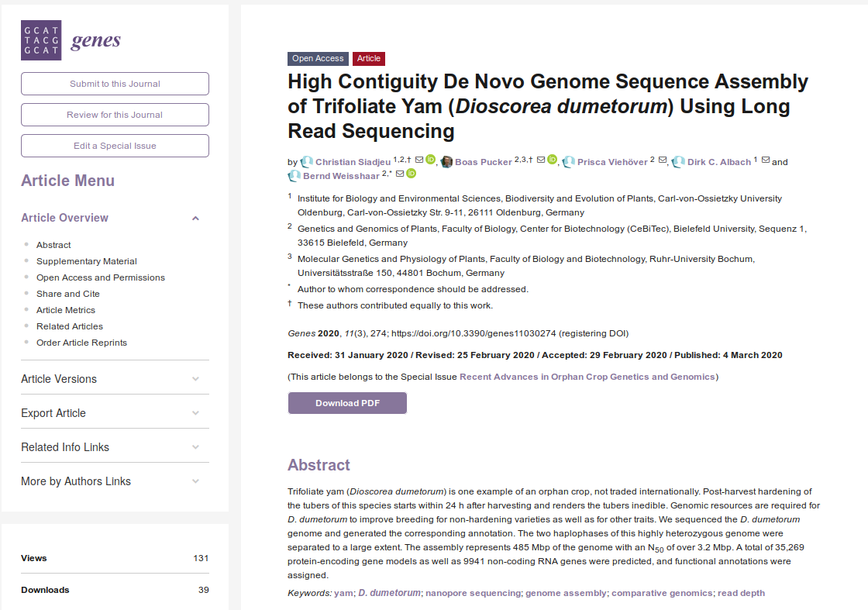Click Review for this Journal button

pos(115,115)
